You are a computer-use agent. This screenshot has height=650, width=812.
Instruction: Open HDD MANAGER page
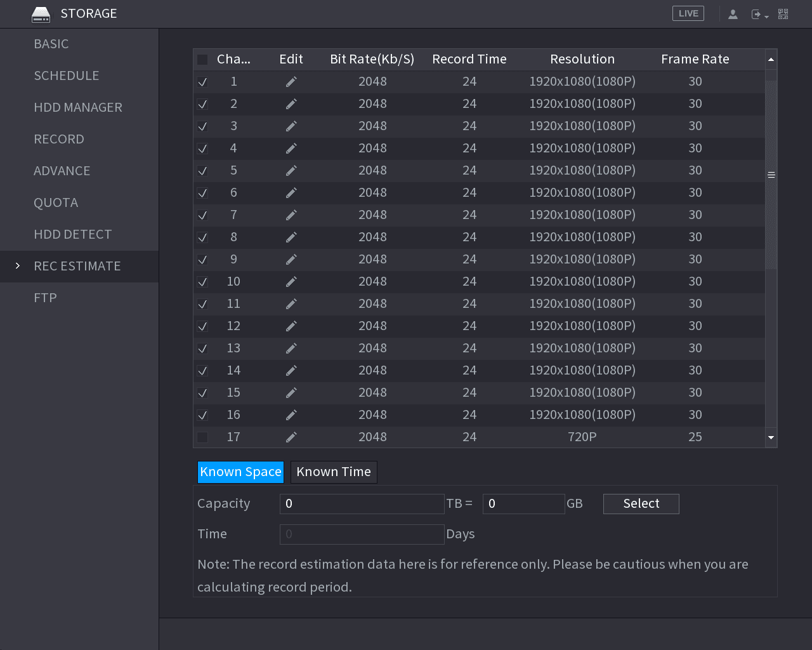click(79, 108)
